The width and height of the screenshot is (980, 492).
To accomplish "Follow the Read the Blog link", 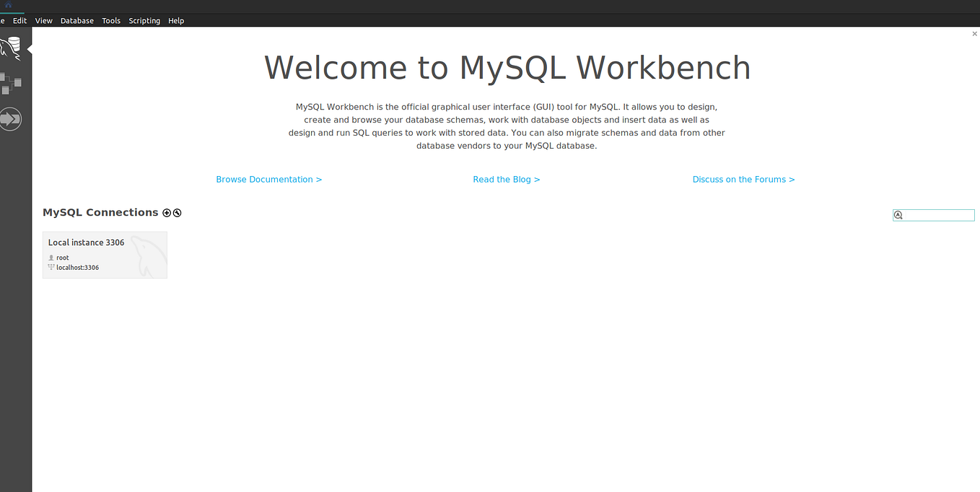I will click(507, 179).
